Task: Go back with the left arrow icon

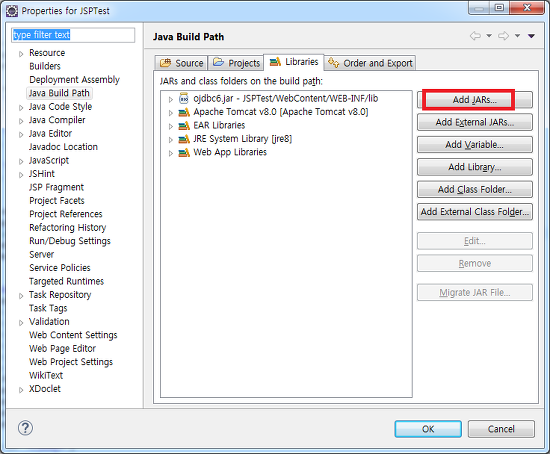Action: (475, 36)
